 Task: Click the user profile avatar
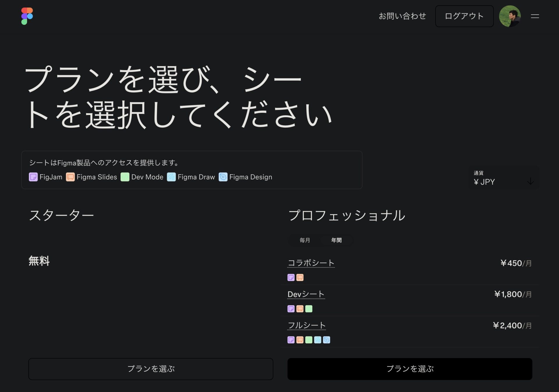pyautogui.click(x=510, y=16)
